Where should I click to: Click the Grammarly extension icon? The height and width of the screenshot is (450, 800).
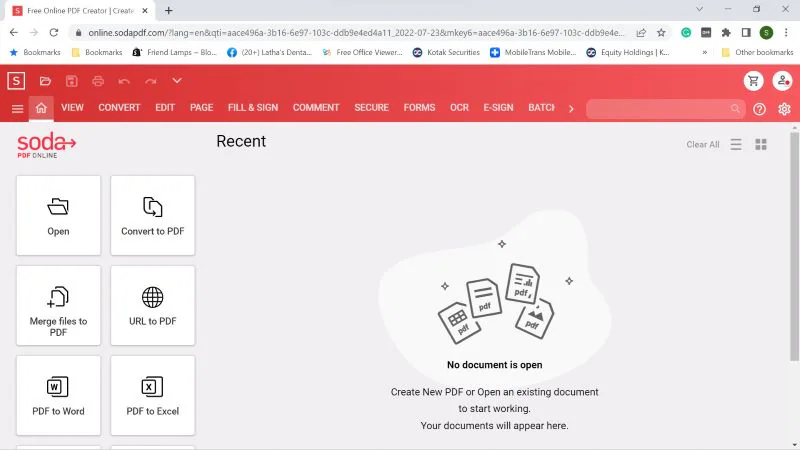(686, 33)
